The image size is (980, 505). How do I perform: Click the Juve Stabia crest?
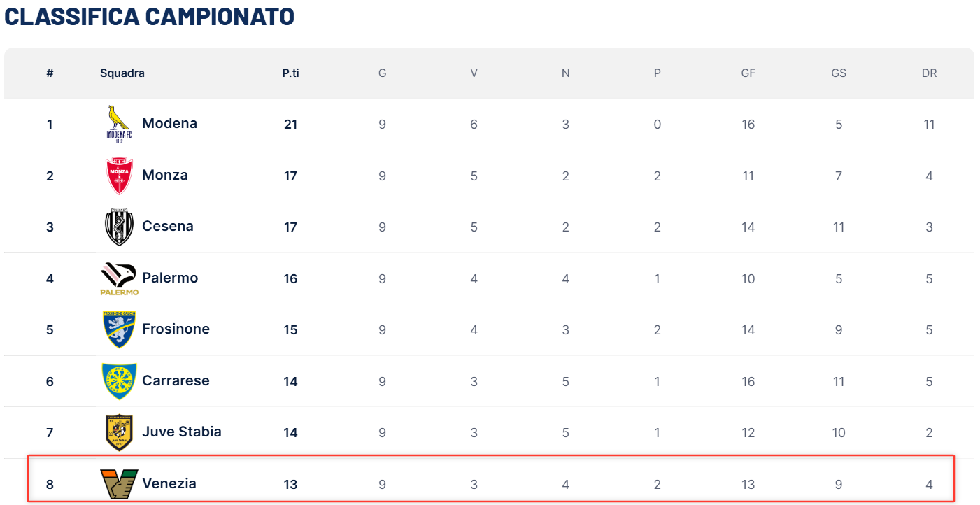pyautogui.click(x=119, y=432)
